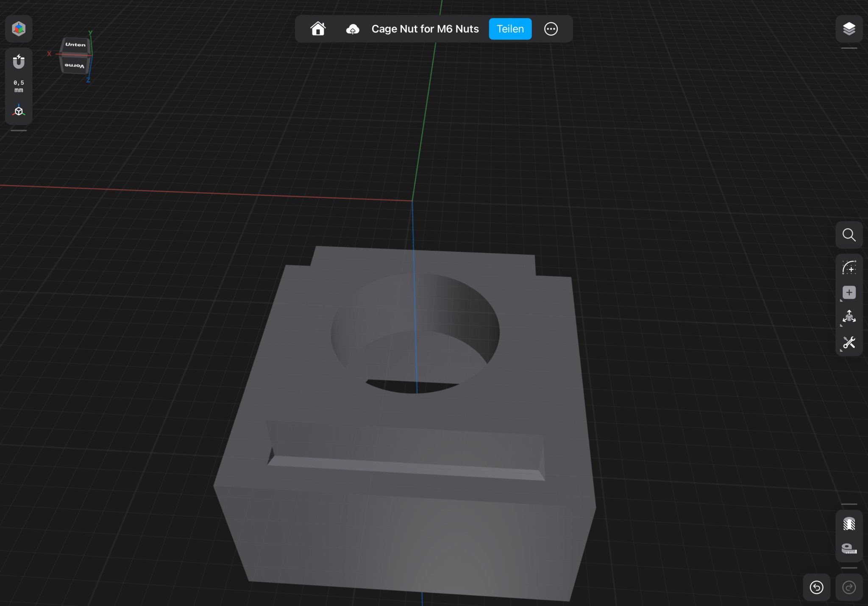Screen dimensions: 868x606
Task: Open the wrench-and-screwdriver Tools menu
Action: click(x=849, y=342)
